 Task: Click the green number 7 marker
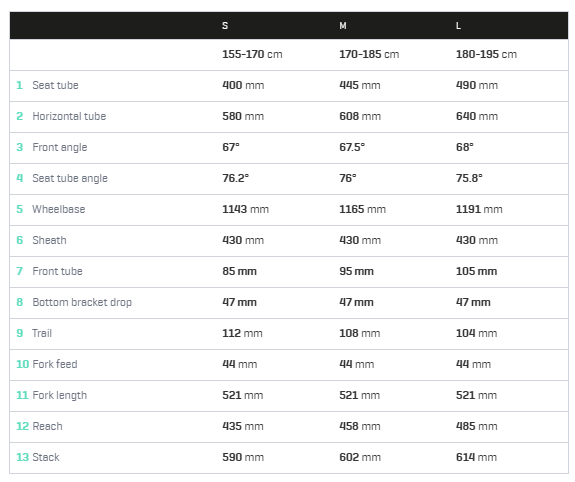coord(20,271)
